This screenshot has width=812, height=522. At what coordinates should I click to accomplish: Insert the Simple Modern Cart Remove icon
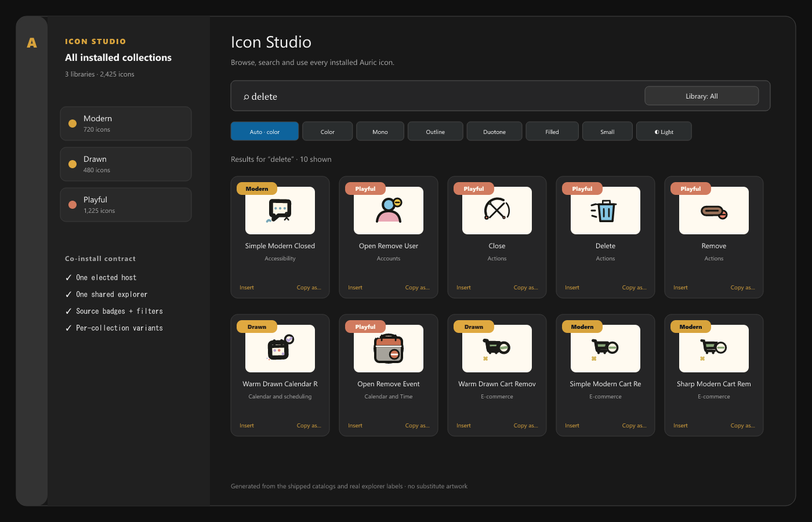(572, 426)
